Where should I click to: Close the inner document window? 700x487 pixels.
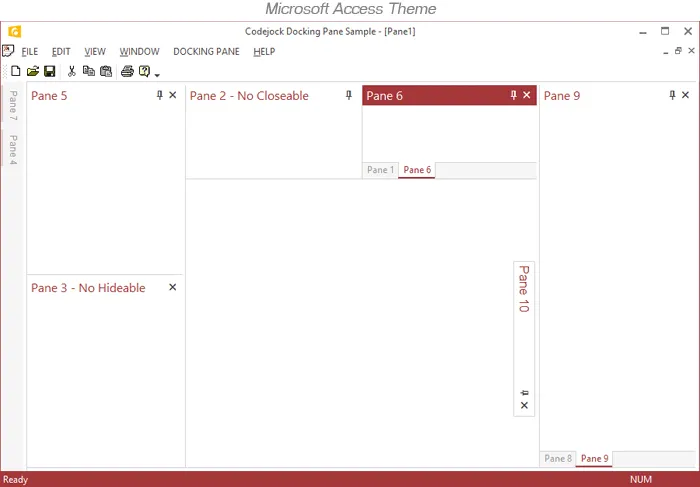pos(692,51)
